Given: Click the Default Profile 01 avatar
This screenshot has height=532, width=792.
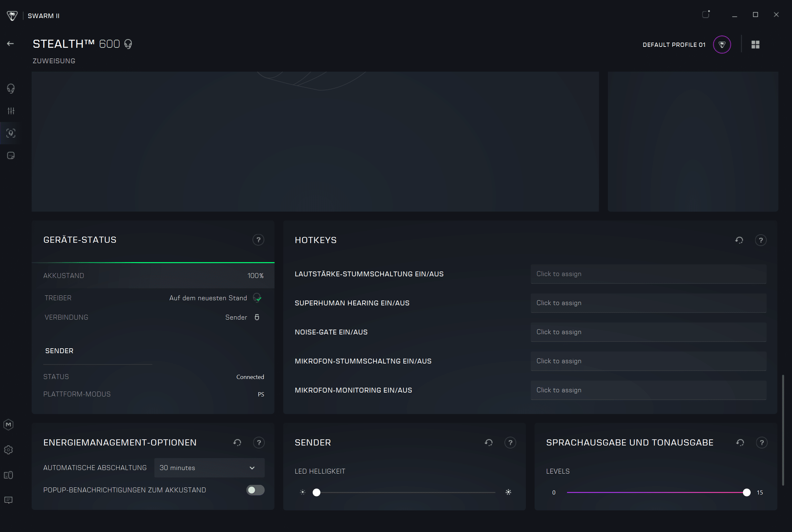Looking at the screenshot, I should pyautogui.click(x=722, y=45).
